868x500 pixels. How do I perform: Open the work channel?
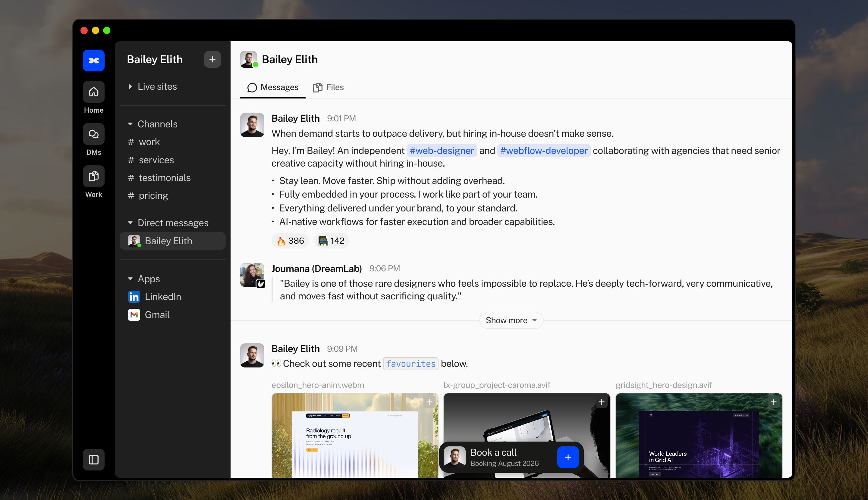point(172,142)
